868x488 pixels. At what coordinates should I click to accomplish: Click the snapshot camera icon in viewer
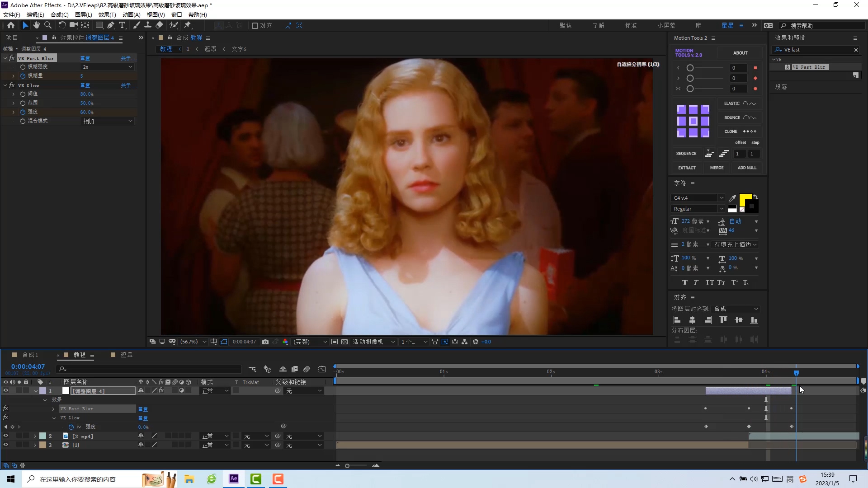pyautogui.click(x=265, y=342)
